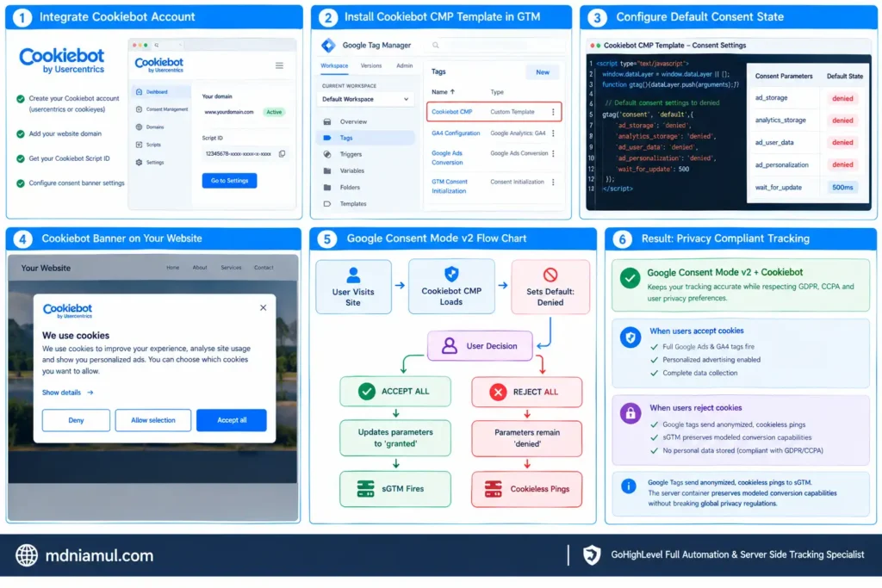Sort tags by Name column
Viewport: 882px width, 588px height.
pyautogui.click(x=443, y=91)
